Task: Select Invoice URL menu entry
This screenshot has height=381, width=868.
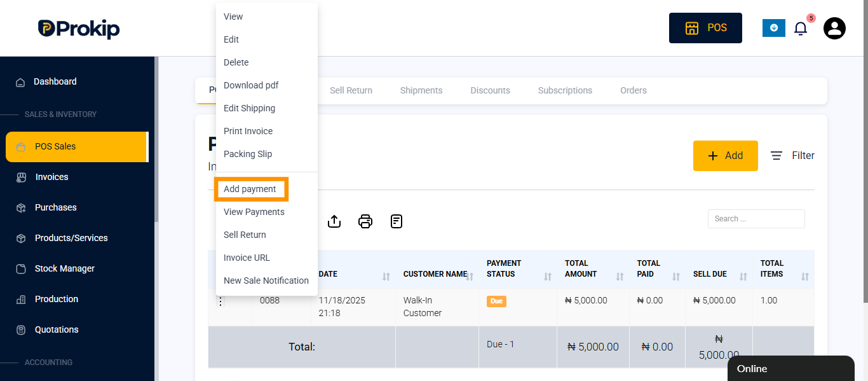Action: point(267,258)
